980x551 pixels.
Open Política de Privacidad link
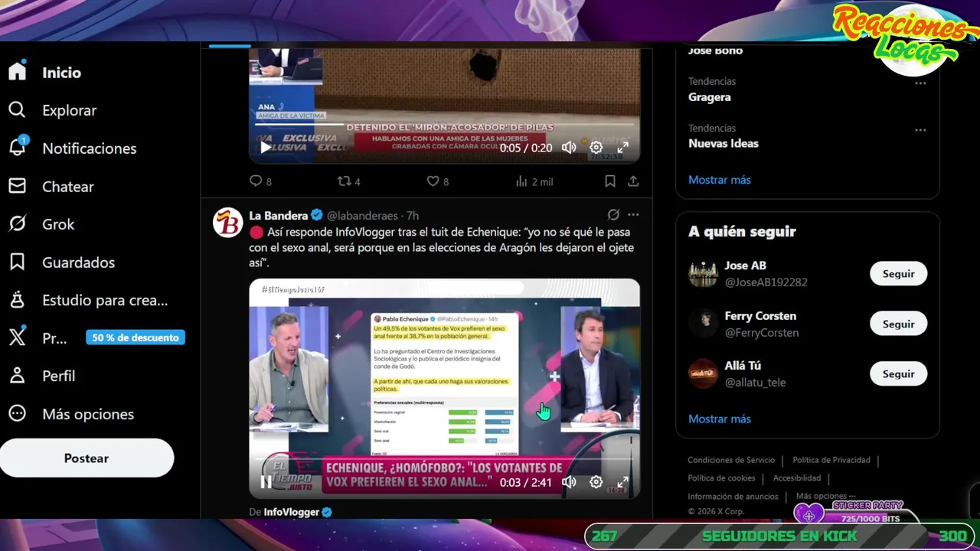point(831,460)
